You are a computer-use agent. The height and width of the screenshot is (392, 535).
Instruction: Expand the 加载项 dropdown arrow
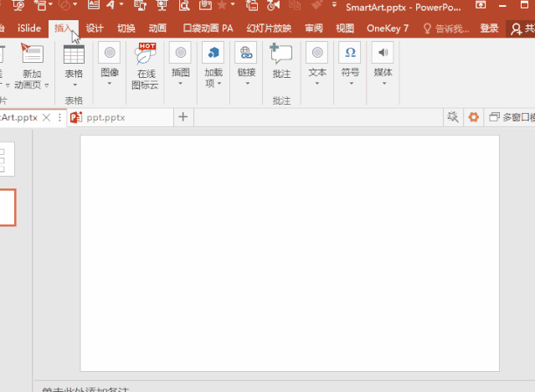point(219,83)
